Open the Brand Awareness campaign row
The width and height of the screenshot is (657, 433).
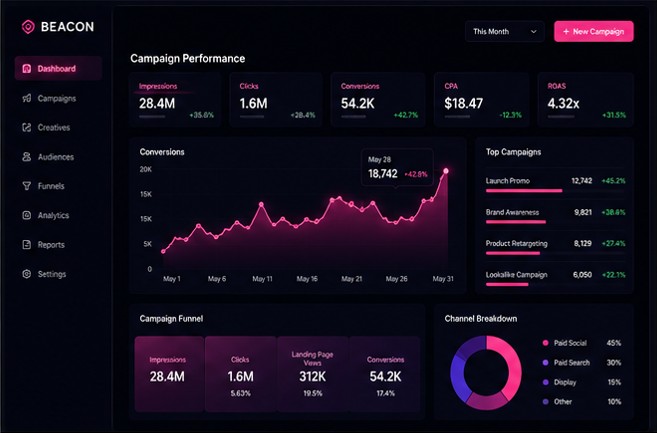pyautogui.click(x=555, y=215)
